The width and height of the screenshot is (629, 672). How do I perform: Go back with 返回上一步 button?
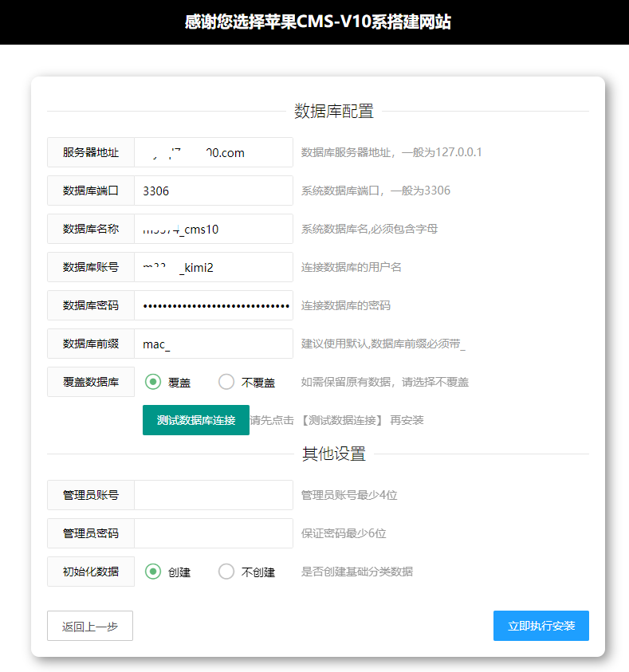90,626
